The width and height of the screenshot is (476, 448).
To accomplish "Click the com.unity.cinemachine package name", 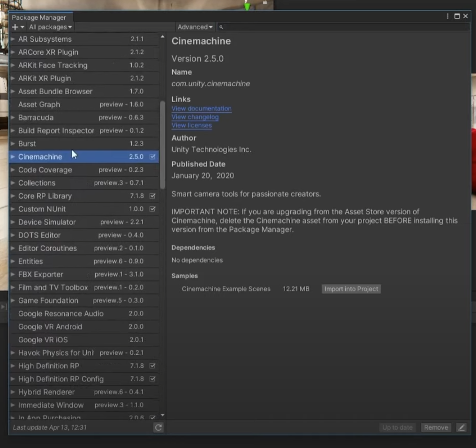I will 211,84.
